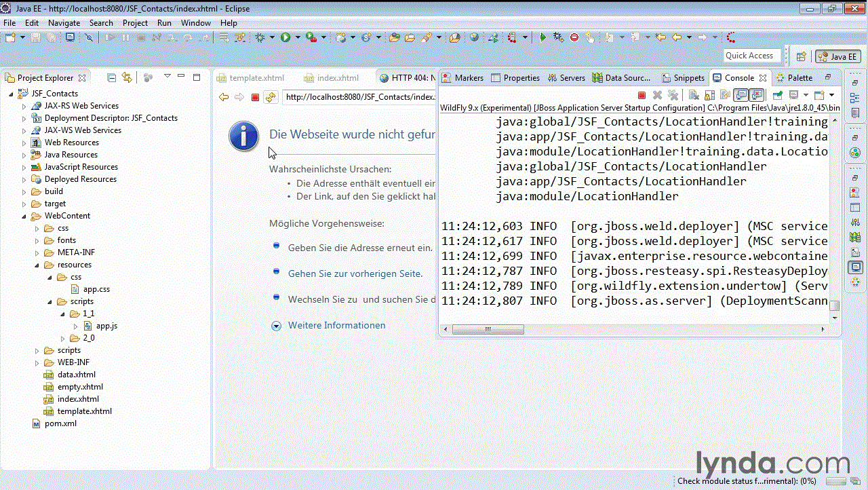This screenshot has width=868, height=490.
Task: Click the browser Back arrow
Action: click(x=224, y=97)
